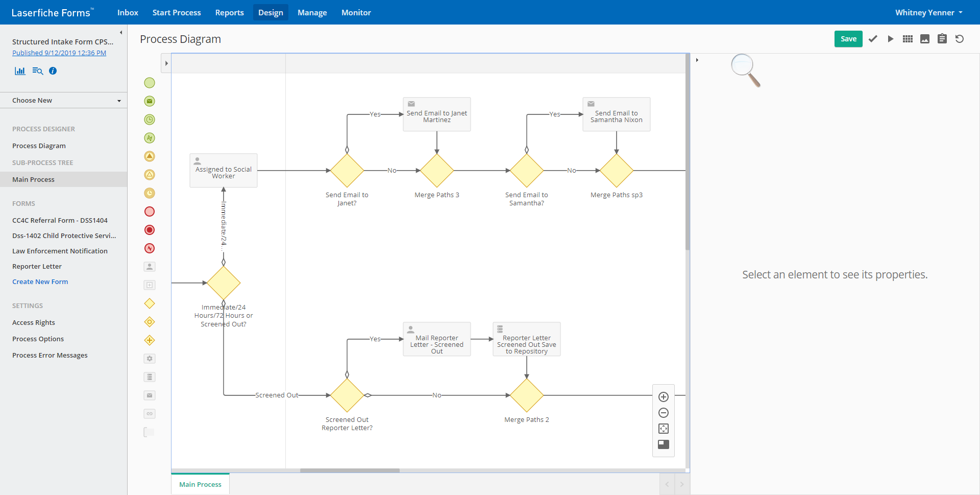Click the green Save button
Image resolution: width=980 pixels, height=495 pixels.
848,39
